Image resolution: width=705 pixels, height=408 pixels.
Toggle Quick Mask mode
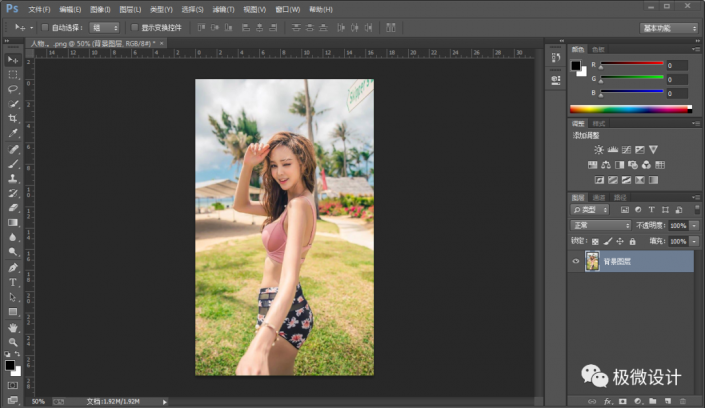click(13, 386)
